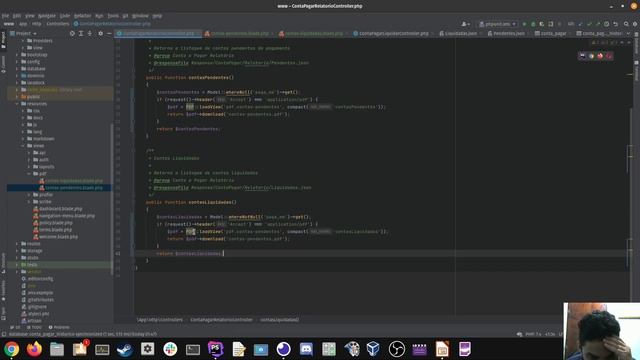
Task: Click Controllers breadcrumb in navigation bar
Action: 58,24
